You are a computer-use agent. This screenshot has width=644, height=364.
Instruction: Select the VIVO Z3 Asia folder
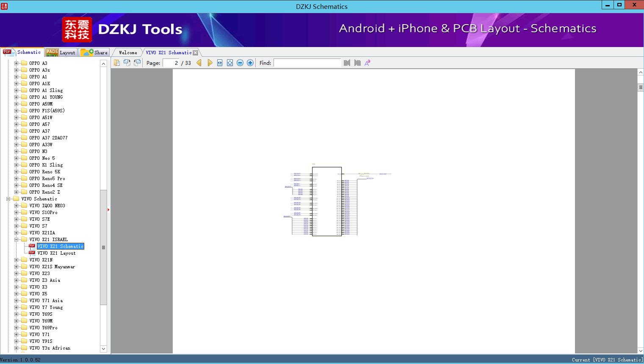[x=45, y=280]
